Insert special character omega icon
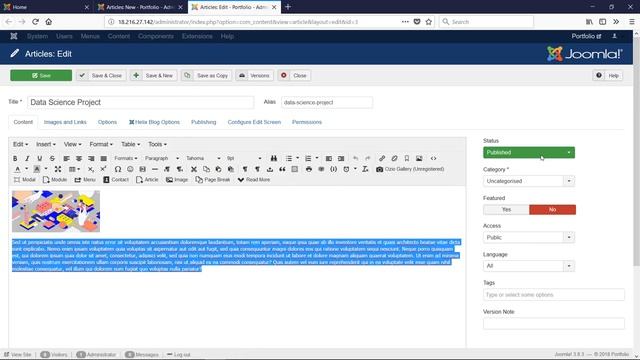 click(118, 169)
